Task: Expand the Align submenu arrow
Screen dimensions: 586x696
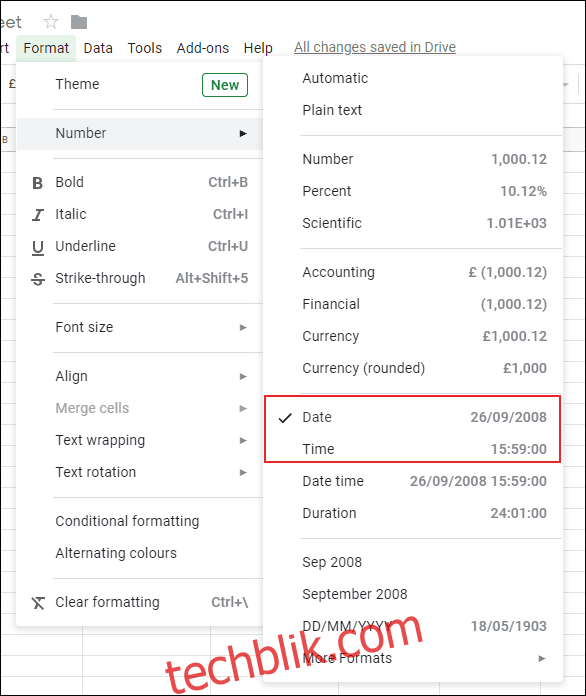Action: pyautogui.click(x=243, y=376)
